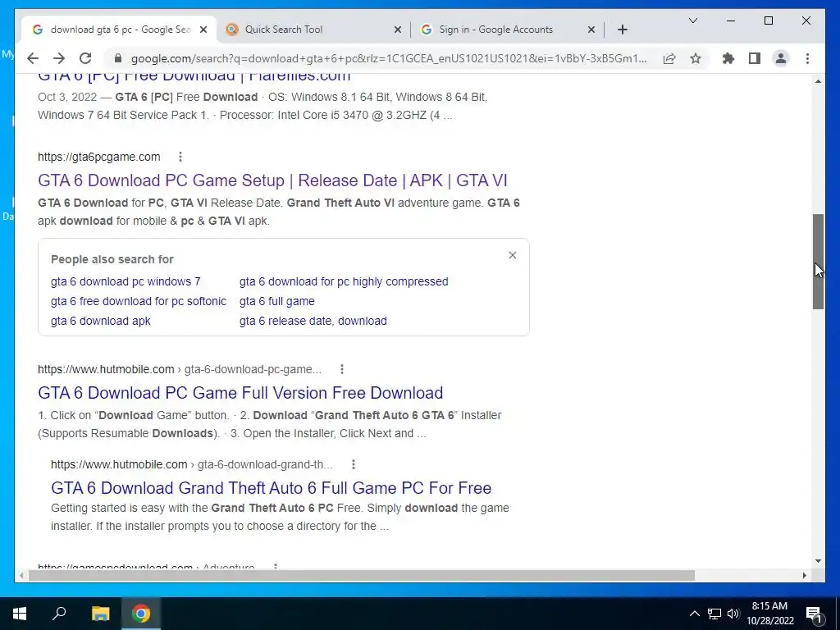Image resolution: width=840 pixels, height=630 pixels.
Task: Open the notification center icon
Action: pos(814,614)
